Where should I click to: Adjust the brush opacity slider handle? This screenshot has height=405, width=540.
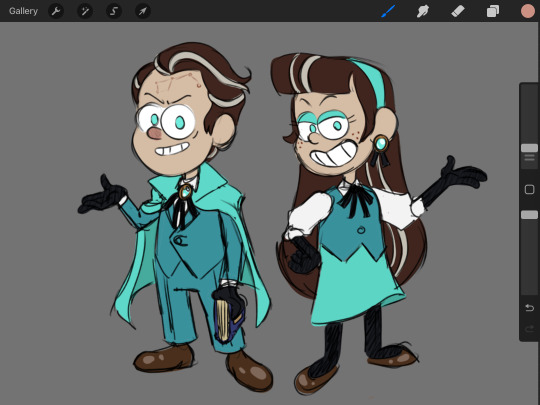click(529, 215)
